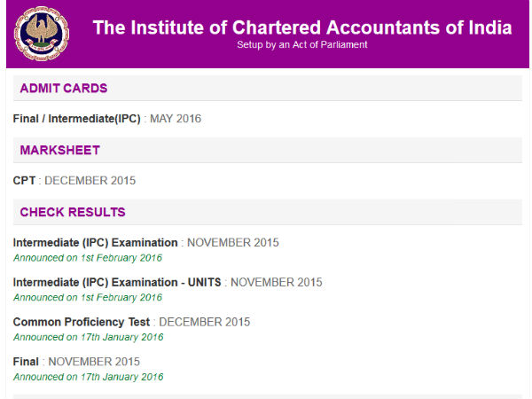Click the Institute of Chartered Accountants title
Viewport: 532px width, 399px height.
tap(301, 27)
